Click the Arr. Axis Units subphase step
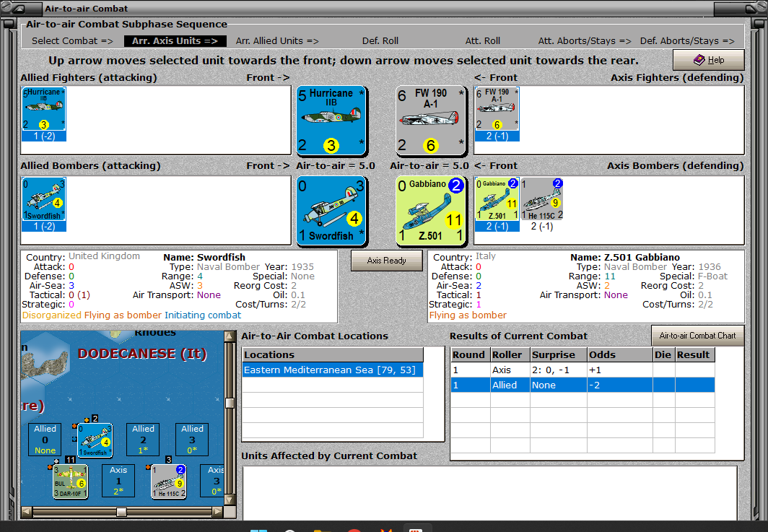Viewport: 768px width, 532px height. click(175, 41)
